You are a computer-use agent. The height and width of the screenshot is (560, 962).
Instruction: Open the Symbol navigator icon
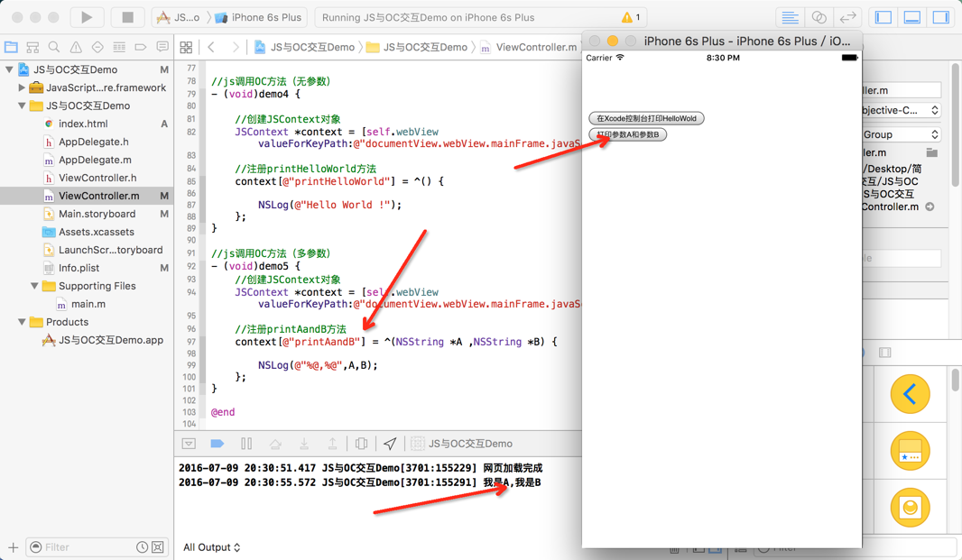coord(32,47)
